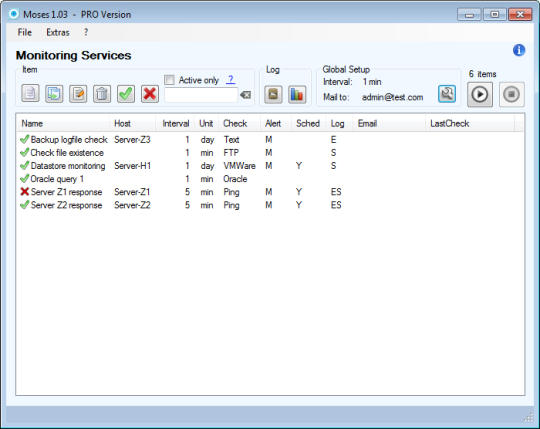Click the window resize grip corner
The height and width of the screenshot is (429, 540).
529,418
